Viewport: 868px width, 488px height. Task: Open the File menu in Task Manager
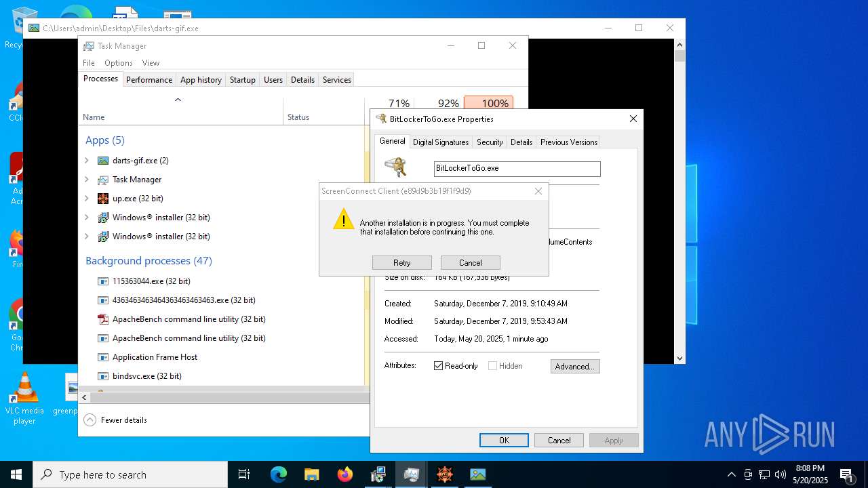pyautogui.click(x=89, y=63)
